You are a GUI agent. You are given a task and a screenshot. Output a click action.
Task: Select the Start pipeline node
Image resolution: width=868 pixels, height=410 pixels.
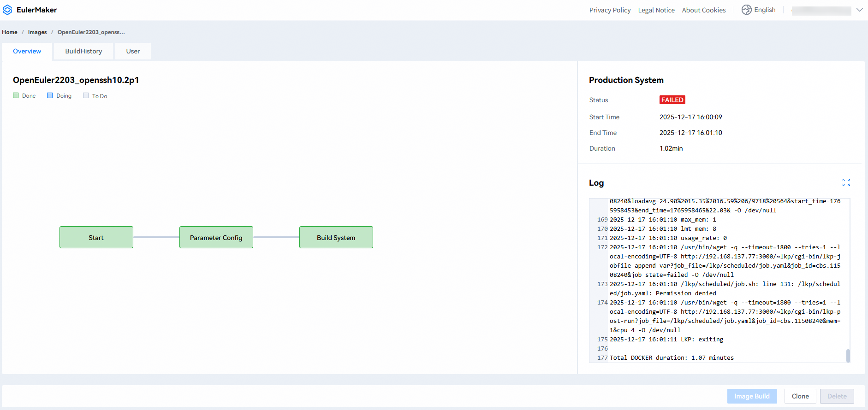coord(96,237)
